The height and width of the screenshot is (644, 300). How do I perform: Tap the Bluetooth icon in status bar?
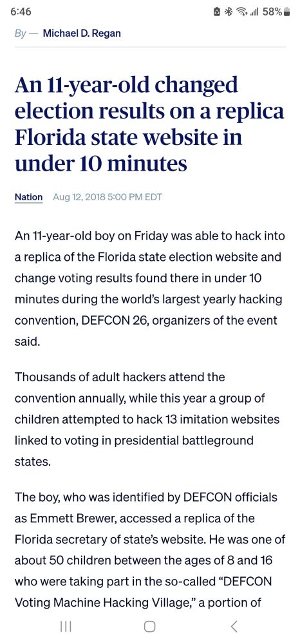(x=228, y=12)
